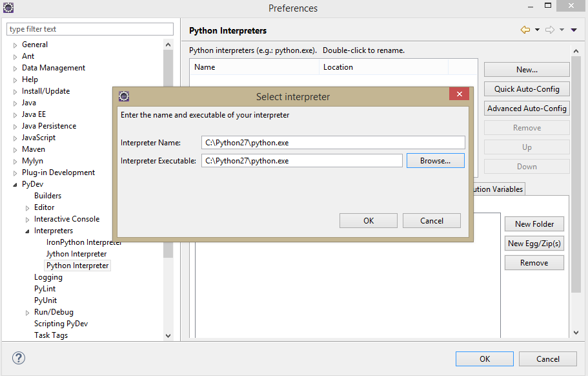588x376 pixels.
Task: Select PyUnit preferences item
Action: 45,300
